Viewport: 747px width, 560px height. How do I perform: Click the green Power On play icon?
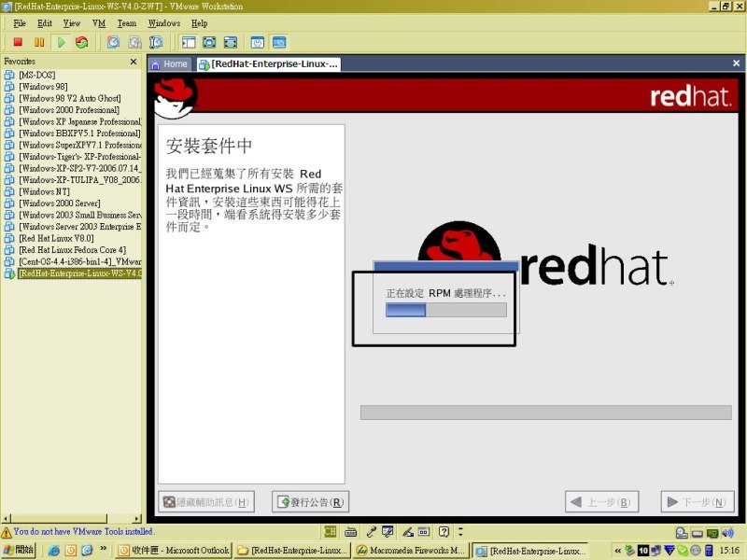click(x=61, y=42)
